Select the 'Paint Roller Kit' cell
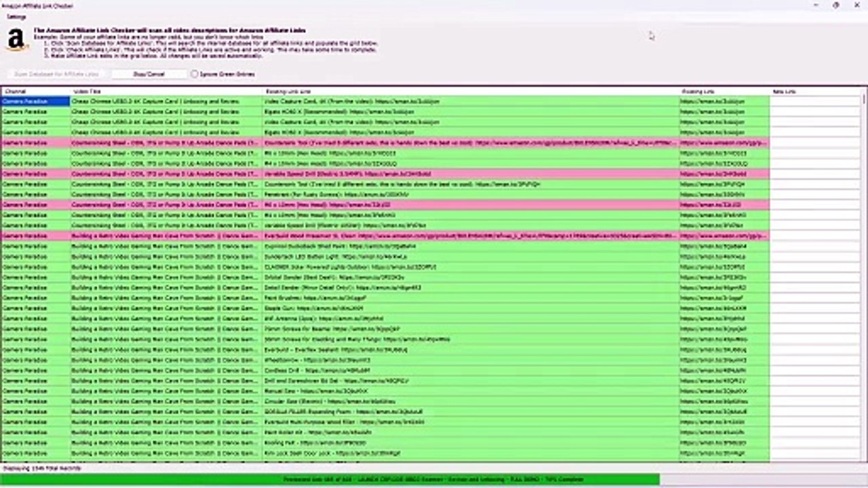 (471, 432)
